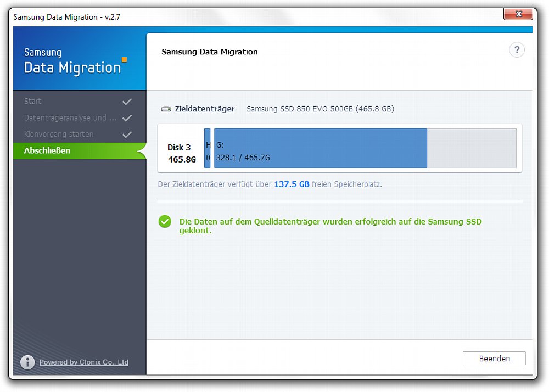
Task: Select the highlighted Abschließen step
Action: pyautogui.click(x=47, y=151)
